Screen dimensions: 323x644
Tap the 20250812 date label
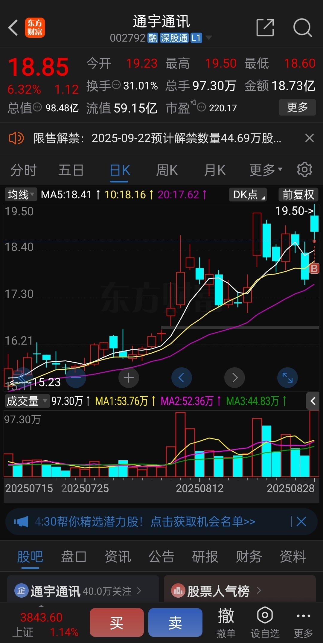pos(200,488)
